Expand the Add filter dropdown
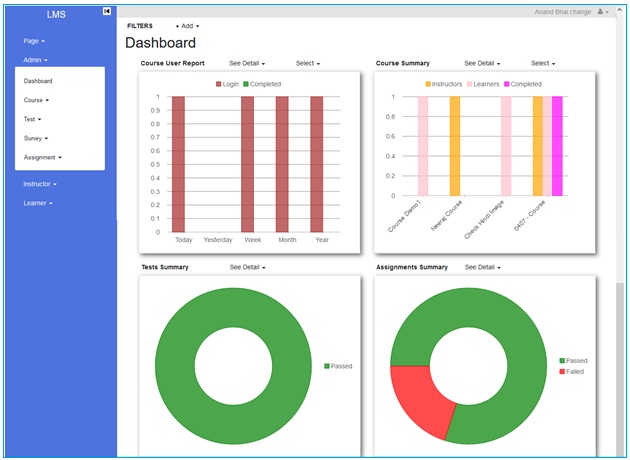 (188, 25)
